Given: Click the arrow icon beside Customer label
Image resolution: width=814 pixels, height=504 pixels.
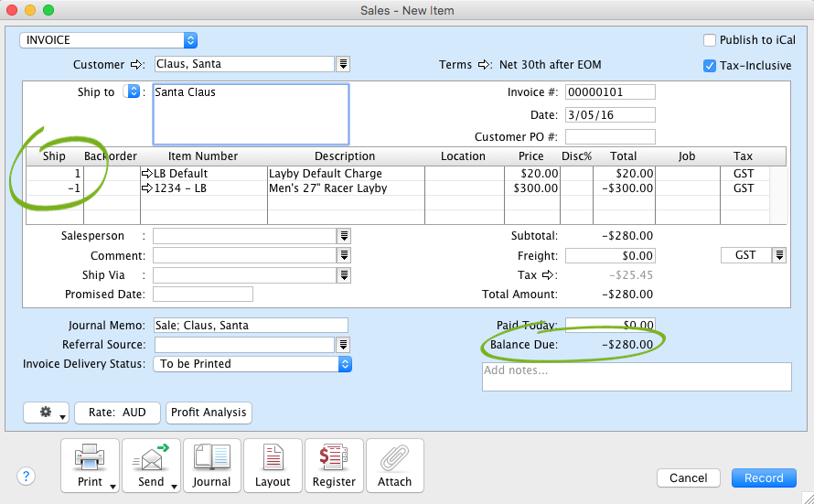Looking at the screenshot, I should 137,65.
